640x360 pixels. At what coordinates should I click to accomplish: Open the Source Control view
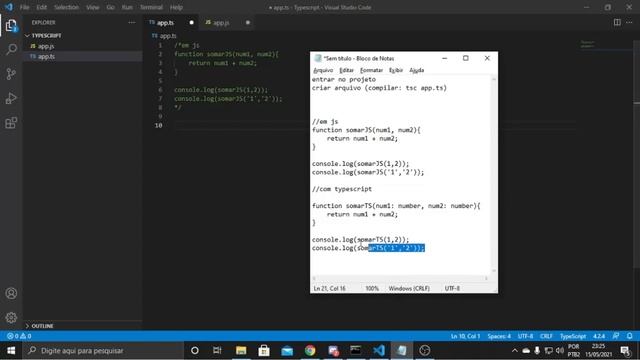tap(11, 74)
